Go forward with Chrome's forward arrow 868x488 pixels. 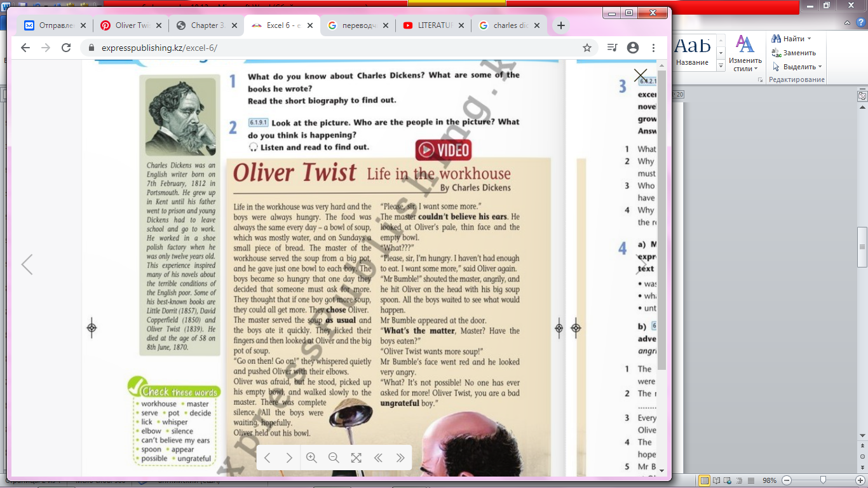pos(46,48)
